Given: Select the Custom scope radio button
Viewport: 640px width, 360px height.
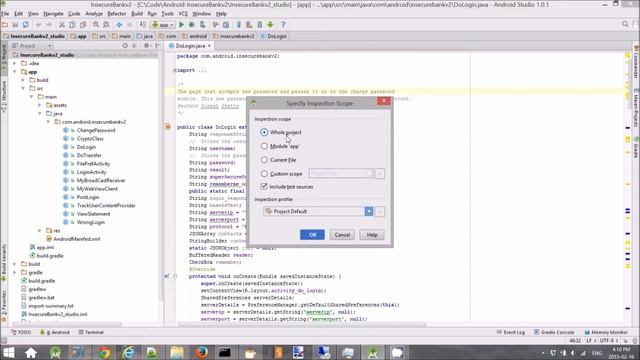Looking at the screenshot, I should pyautogui.click(x=264, y=174).
